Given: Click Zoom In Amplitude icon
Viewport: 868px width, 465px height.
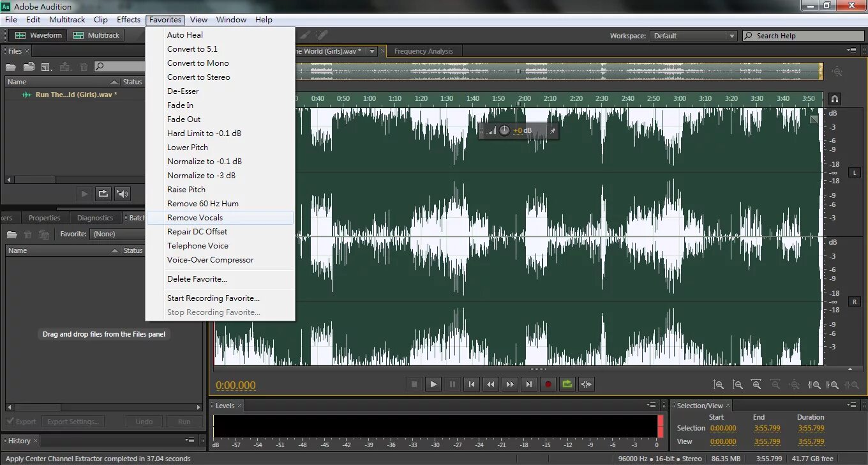Looking at the screenshot, I should [719, 385].
